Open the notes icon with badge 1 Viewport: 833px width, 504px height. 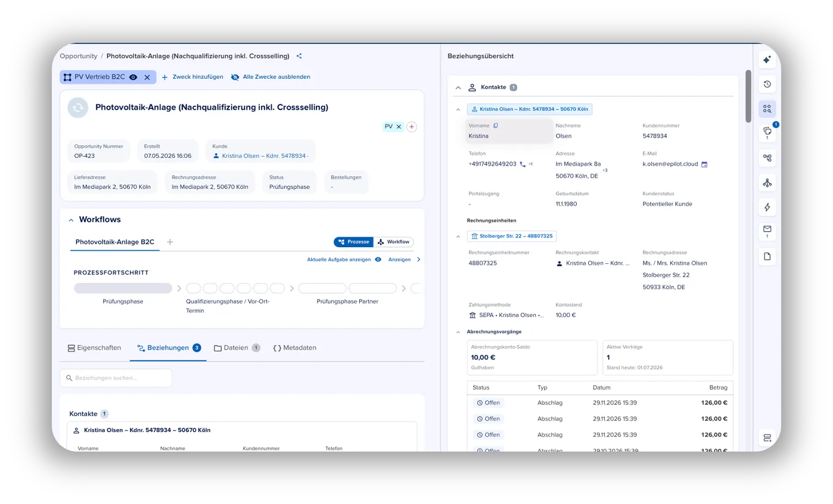point(767,133)
